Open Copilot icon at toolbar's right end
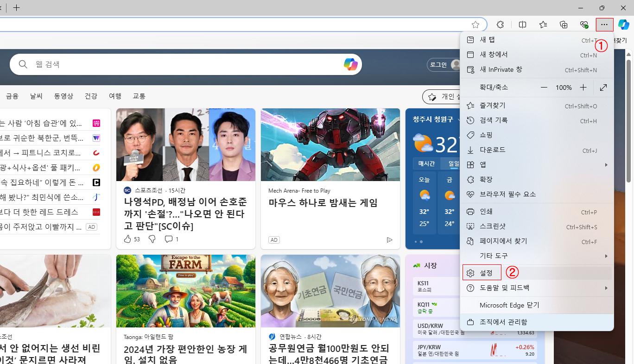634x364 pixels. 624,25
